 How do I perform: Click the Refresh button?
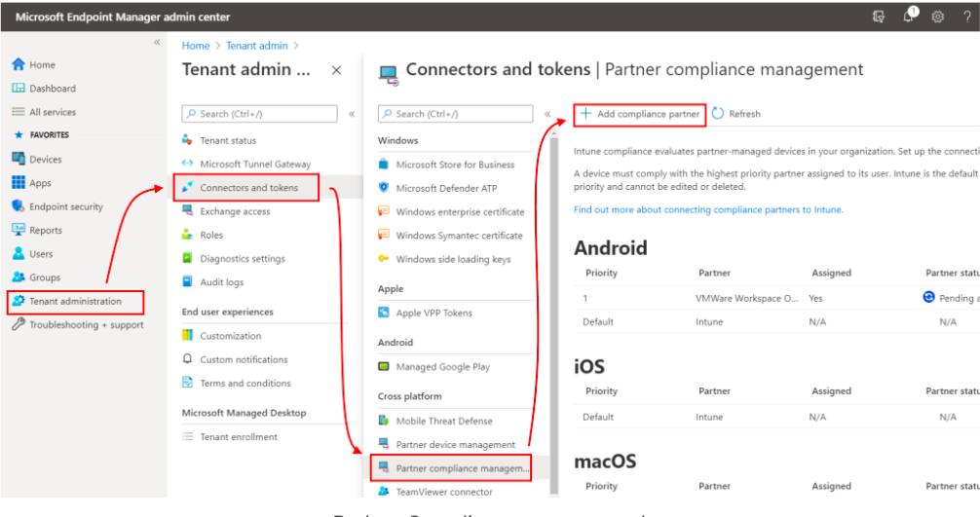coord(736,114)
